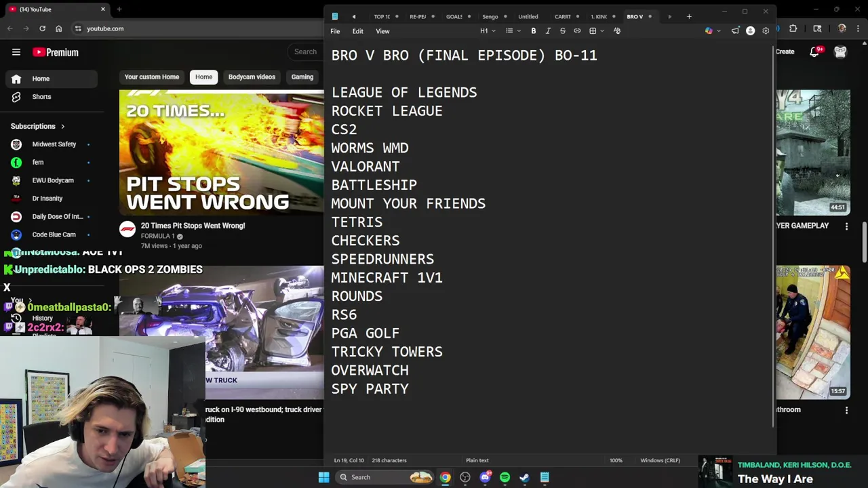This screenshot has height=488, width=868.
Task: Open Notepad settings gear
Action: click(x=766, y=31)
